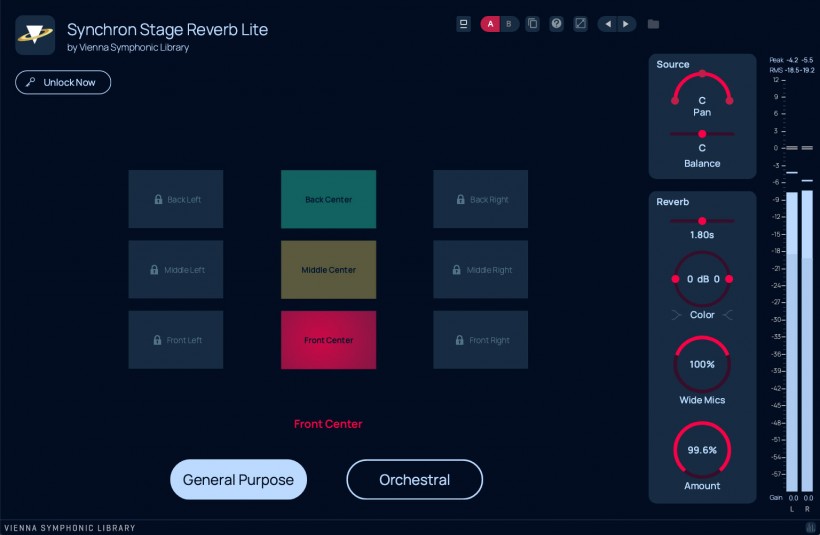820x535 pixels.
Task: Click the Peak readout above the meters
Action: (791, 60)
